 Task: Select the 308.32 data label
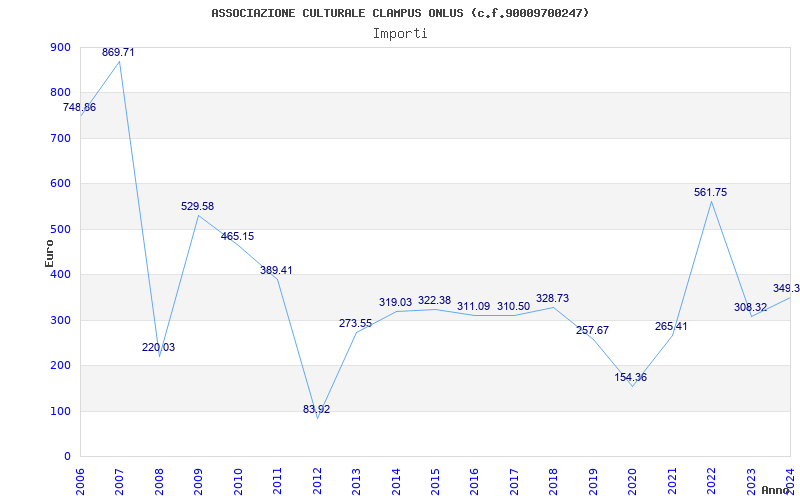[x=751, y=308]
